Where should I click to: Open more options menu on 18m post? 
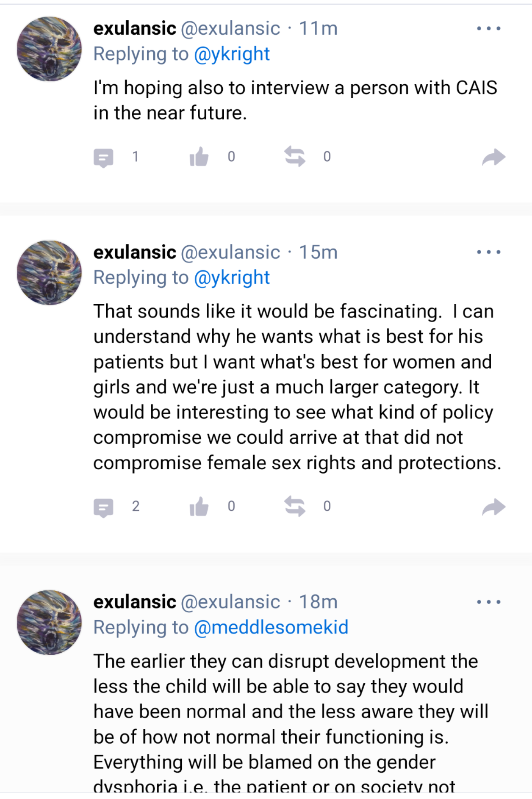488,602
